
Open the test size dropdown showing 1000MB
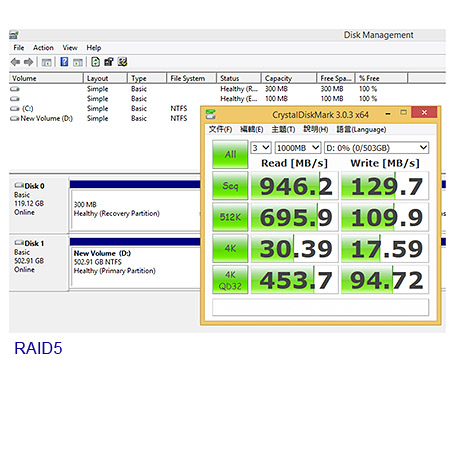pos(298,148)
